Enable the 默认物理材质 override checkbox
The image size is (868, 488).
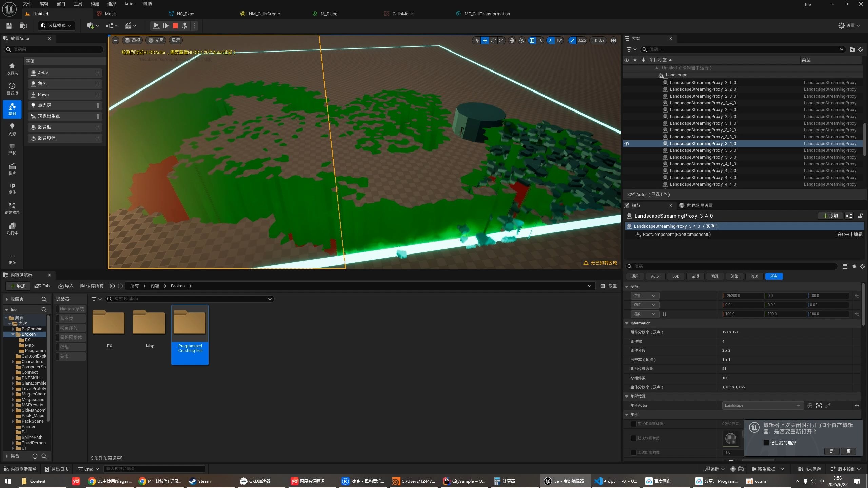tap(633, 438)
